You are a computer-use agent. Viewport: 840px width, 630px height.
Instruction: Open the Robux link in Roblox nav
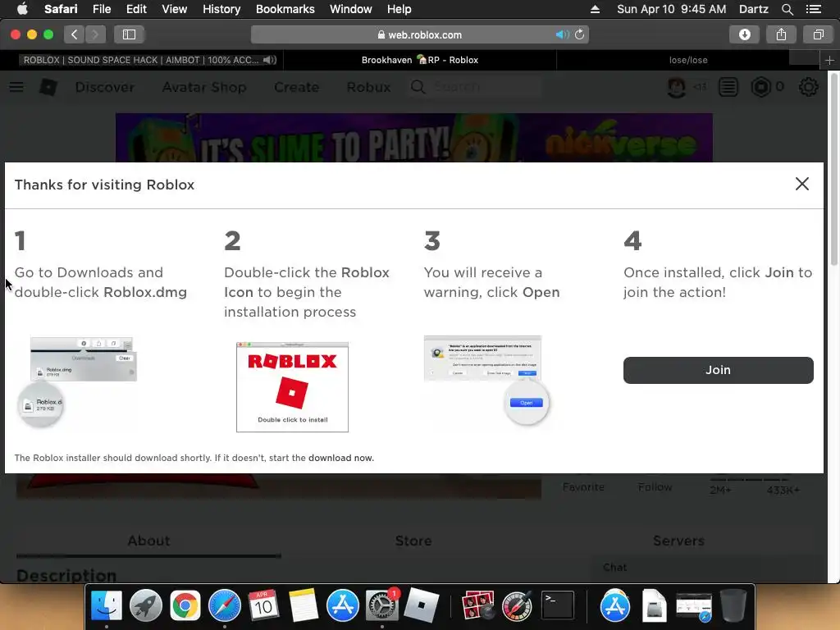368,87
